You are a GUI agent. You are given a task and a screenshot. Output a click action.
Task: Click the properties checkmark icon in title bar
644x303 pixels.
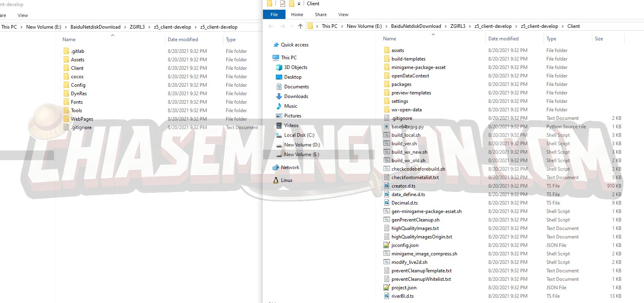click(x=282, y=4)
